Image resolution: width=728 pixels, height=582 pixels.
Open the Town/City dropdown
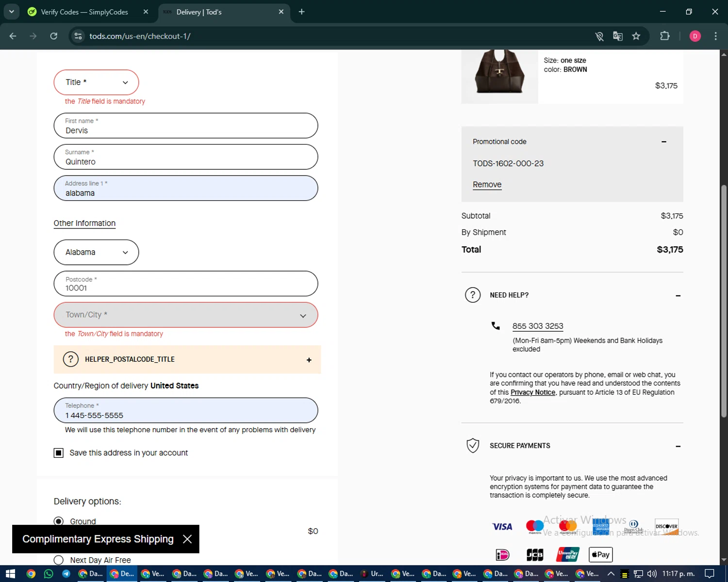click(x=186, y=315)
